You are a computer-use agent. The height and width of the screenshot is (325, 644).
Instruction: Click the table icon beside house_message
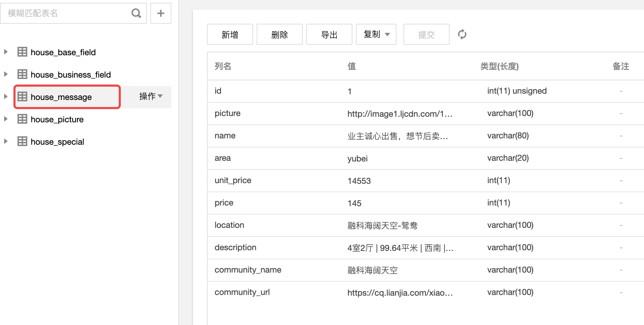[x=22, y=96]
